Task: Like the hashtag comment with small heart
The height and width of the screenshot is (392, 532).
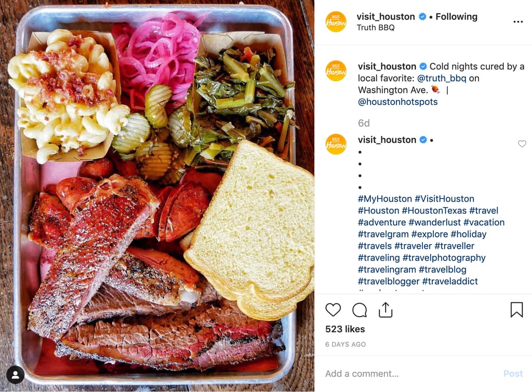Action: point(522,144)
